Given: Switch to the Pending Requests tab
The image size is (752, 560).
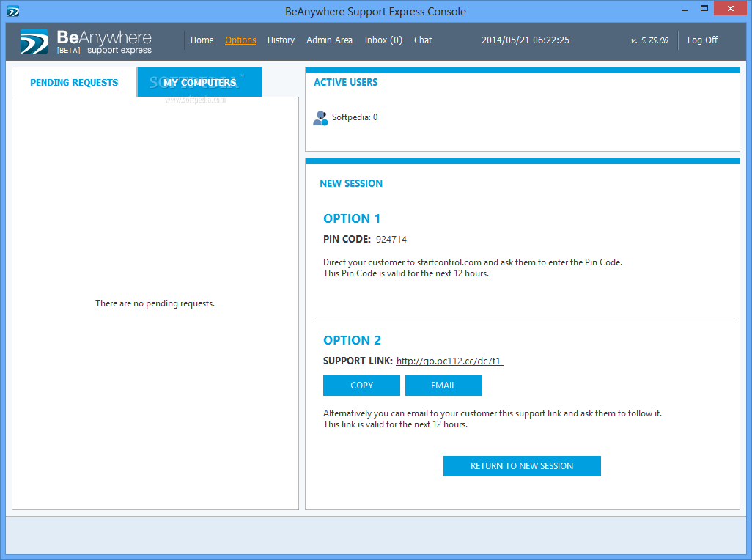Looking at the screenshot, I should point(74,83).
